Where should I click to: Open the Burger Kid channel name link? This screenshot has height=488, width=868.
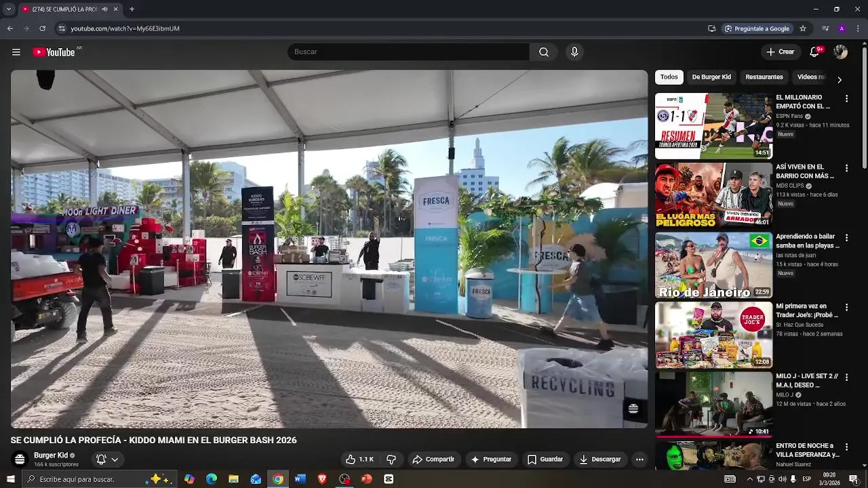(x=51, y=455)
